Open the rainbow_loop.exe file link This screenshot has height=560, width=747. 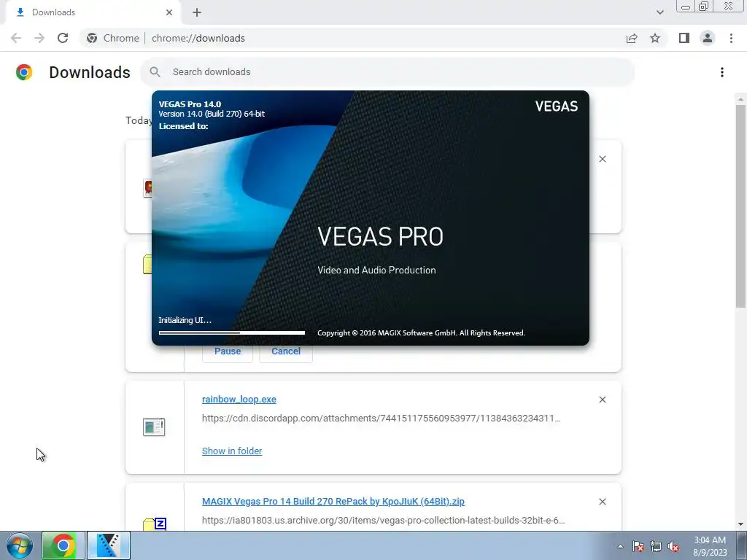point(239,400)
